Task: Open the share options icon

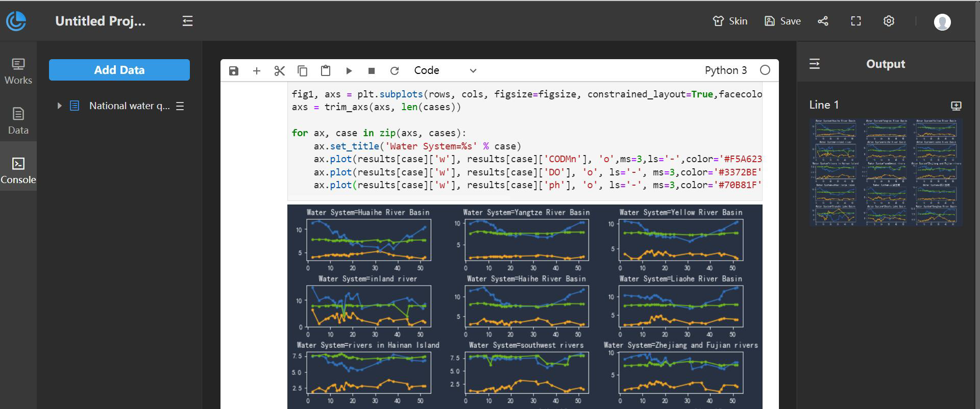Action: pos(823,21)
